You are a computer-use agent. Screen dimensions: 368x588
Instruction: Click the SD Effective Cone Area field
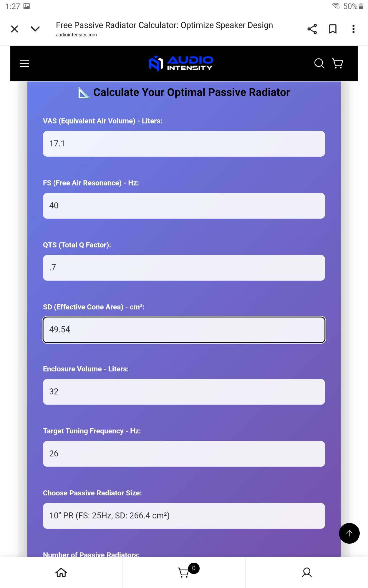click(x=184, y=330)
